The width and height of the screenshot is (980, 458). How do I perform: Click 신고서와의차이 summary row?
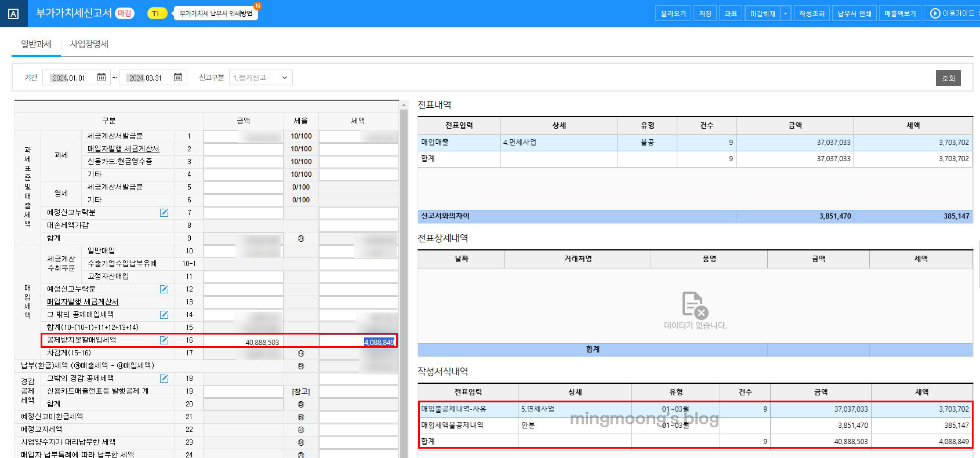tap(695, 216)
